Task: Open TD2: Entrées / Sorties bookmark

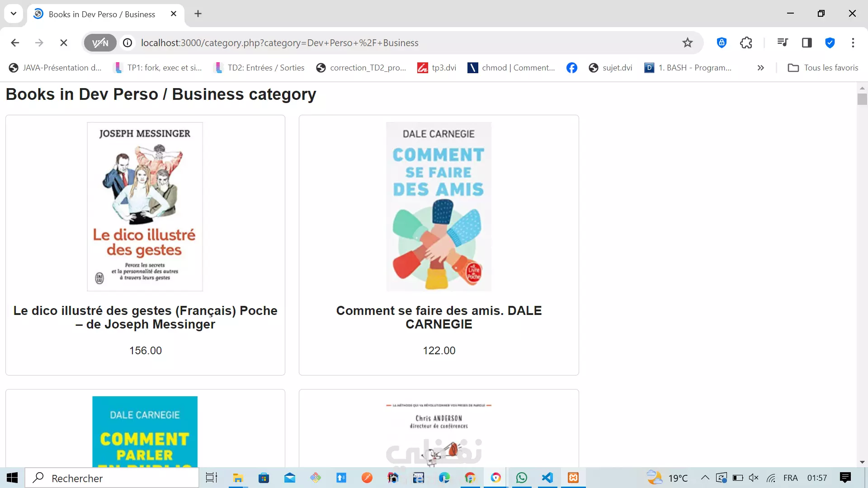Action: click(x=260, y=68)
